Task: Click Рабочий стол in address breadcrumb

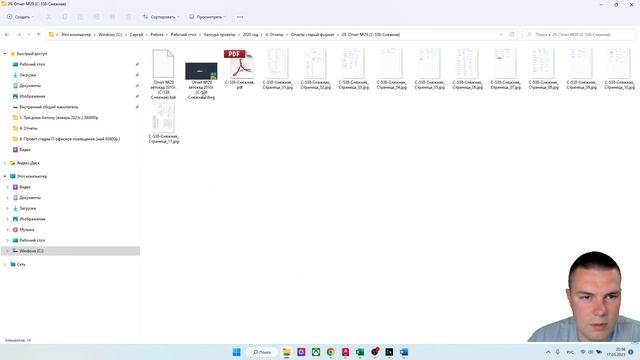Action: tap(184, 35)
